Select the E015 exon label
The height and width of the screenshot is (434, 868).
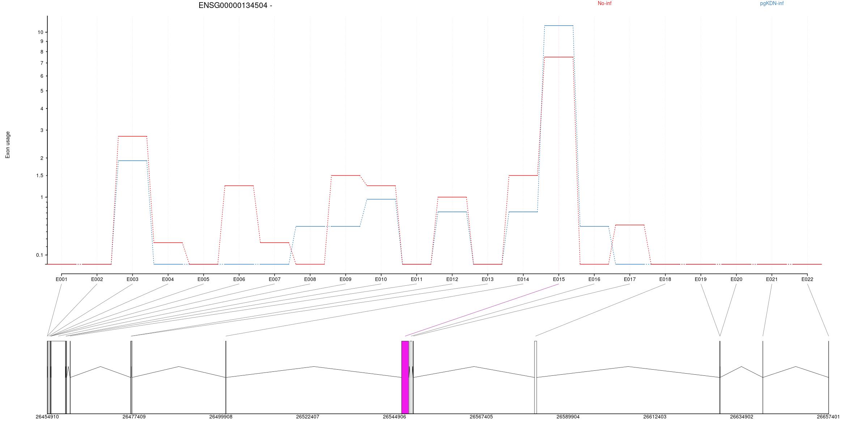(x=558, y=279)
